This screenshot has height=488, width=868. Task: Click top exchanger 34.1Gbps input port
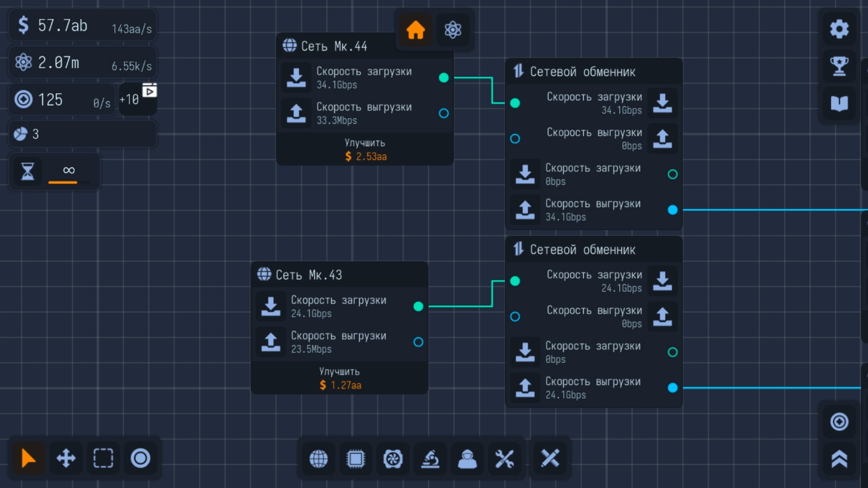coord(515,103)
